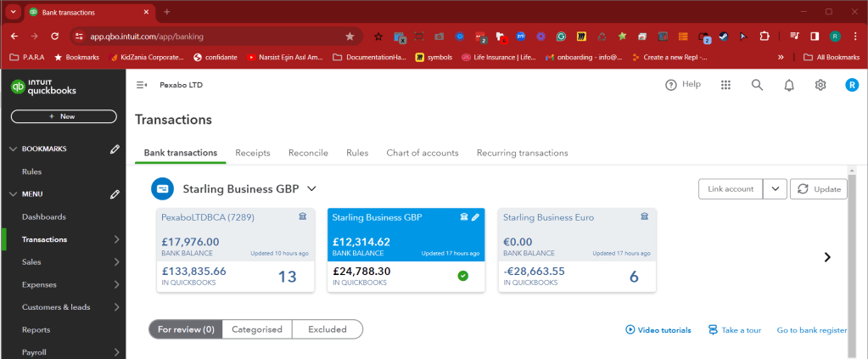The image size is (868, 359).
Task: Click the Link account button
Action: [731, 189]
